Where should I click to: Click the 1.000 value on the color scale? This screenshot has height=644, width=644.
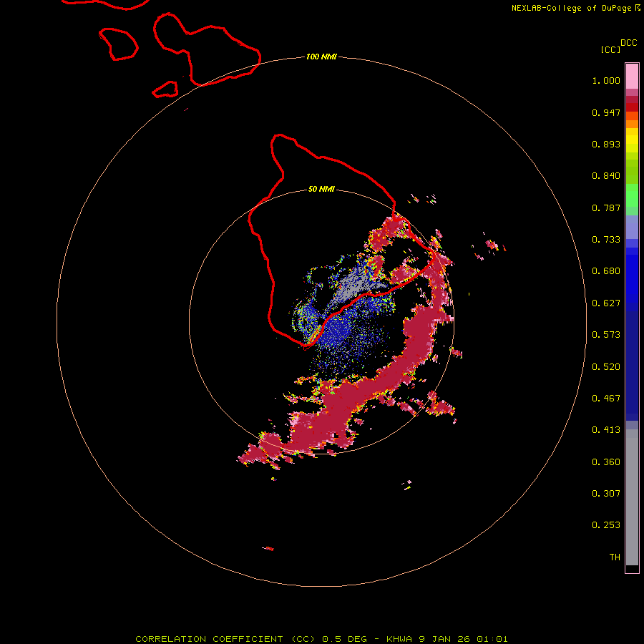click(x=606, y=80)
